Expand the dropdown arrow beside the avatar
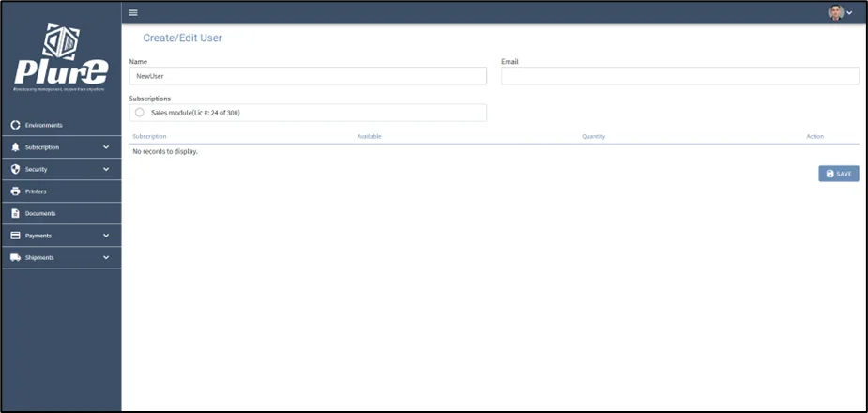 point(849,13)
